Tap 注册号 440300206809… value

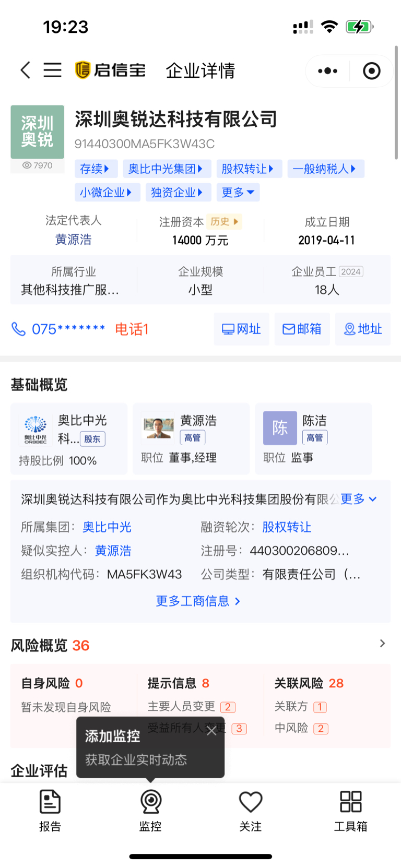pos(300,551)
